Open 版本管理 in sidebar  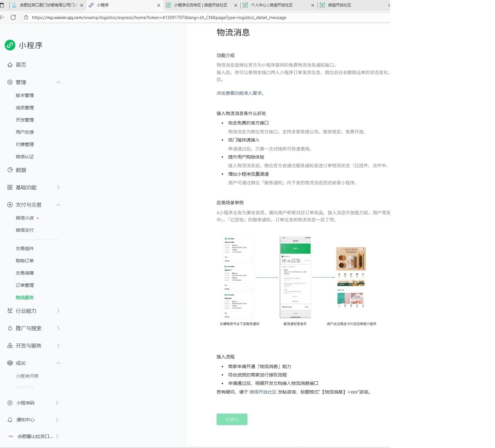click(x=25, y=95)
